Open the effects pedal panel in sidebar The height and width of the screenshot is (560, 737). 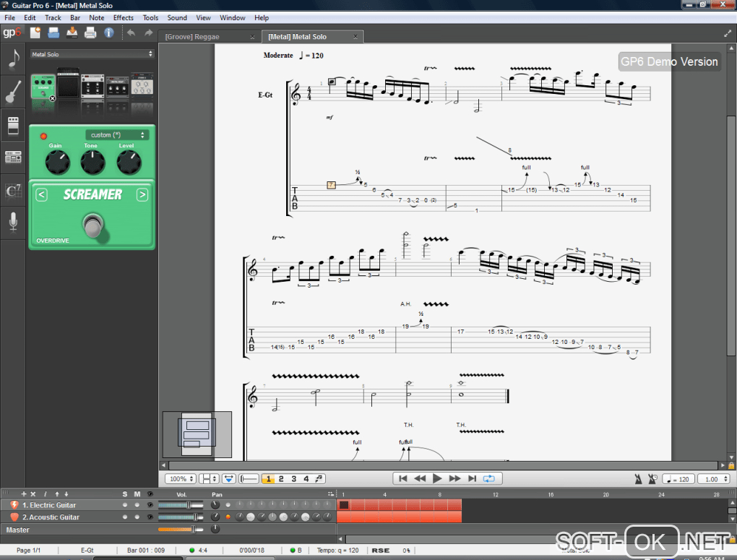13,126
